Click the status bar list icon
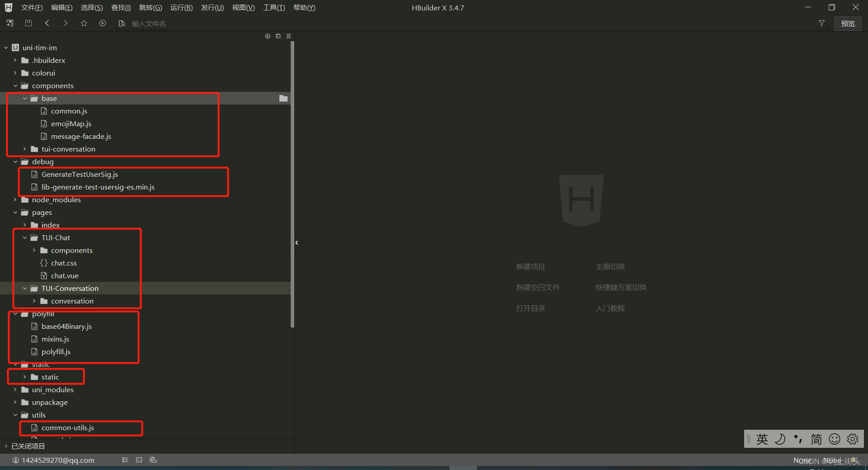This screenshot has width=868, height=470. tap(125, 460)
